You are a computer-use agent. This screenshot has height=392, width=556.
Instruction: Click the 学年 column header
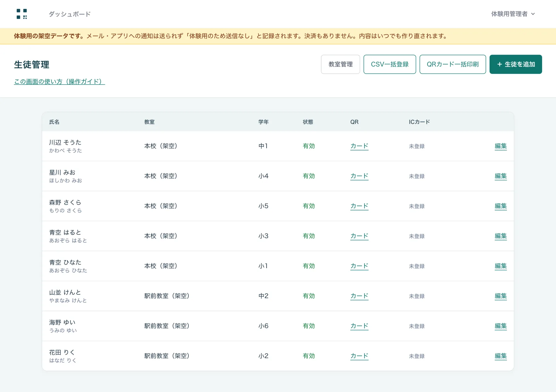tap(263, 122)
